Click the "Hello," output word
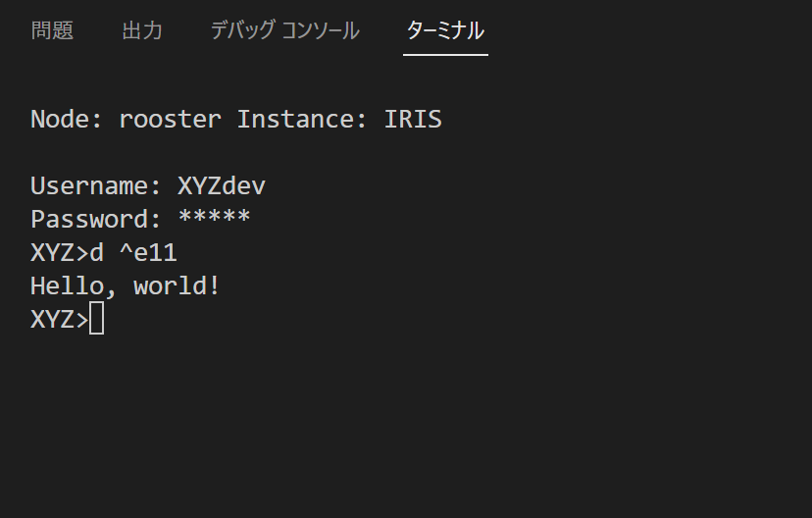812x518 pixels. pos(75,286)
